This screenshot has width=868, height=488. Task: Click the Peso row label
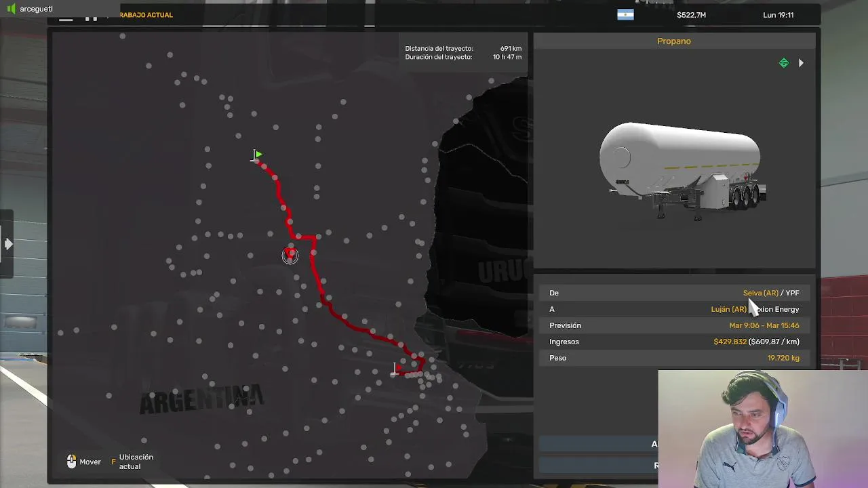coord(557,358)
